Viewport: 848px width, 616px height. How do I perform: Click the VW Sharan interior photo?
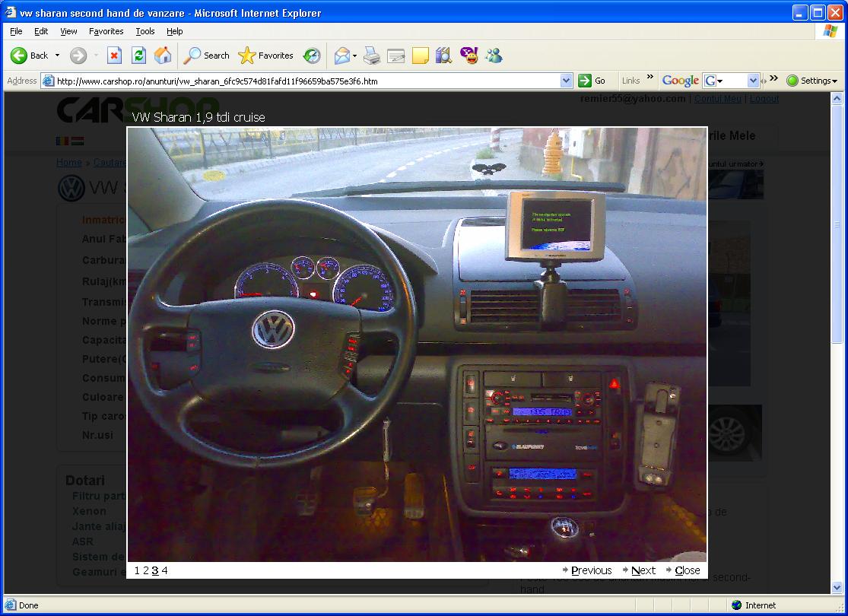(417, 345)
